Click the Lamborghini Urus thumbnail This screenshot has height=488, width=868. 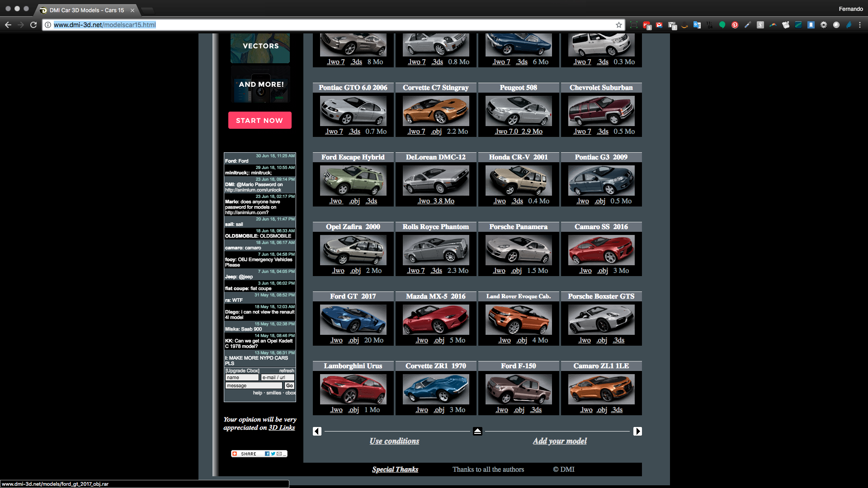(x=353, y=389)
